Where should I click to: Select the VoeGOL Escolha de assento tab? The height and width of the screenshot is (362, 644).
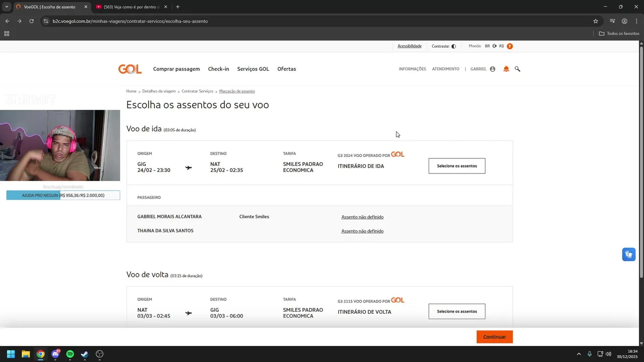point(51,7)
